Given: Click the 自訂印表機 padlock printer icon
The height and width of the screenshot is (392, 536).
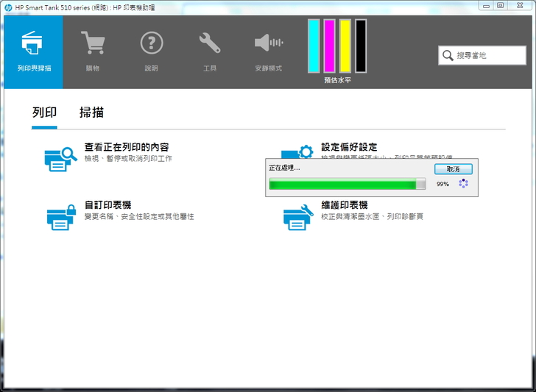Looking at the screenshot, I should pyautogui.click(x=61, y=217).
